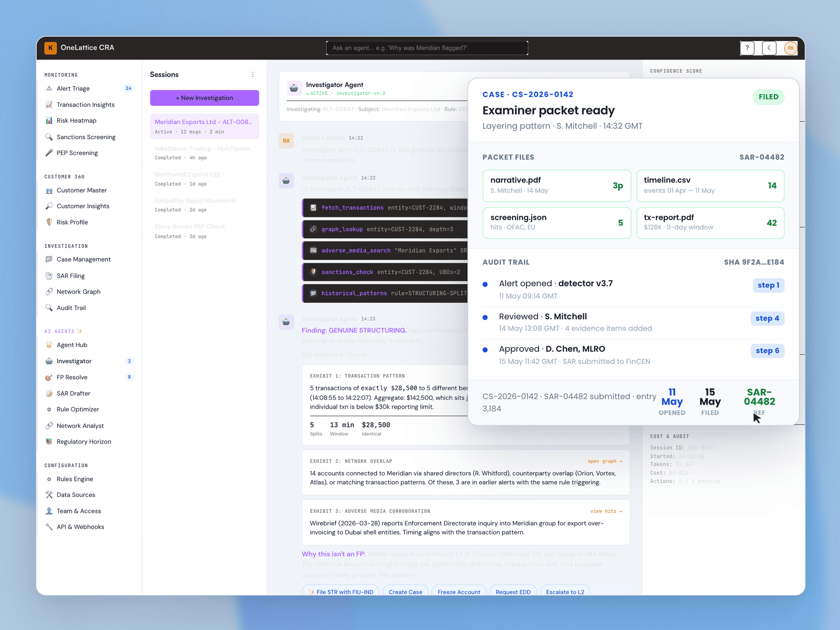Click the CASE · CS-2026-0142 heading
The image size is (840, 630).
point(528,94)
